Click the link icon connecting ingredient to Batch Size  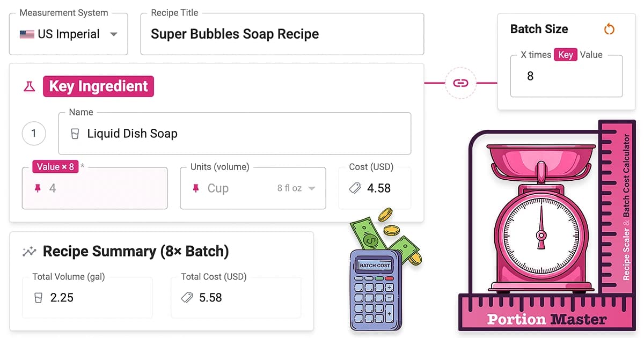460,83
